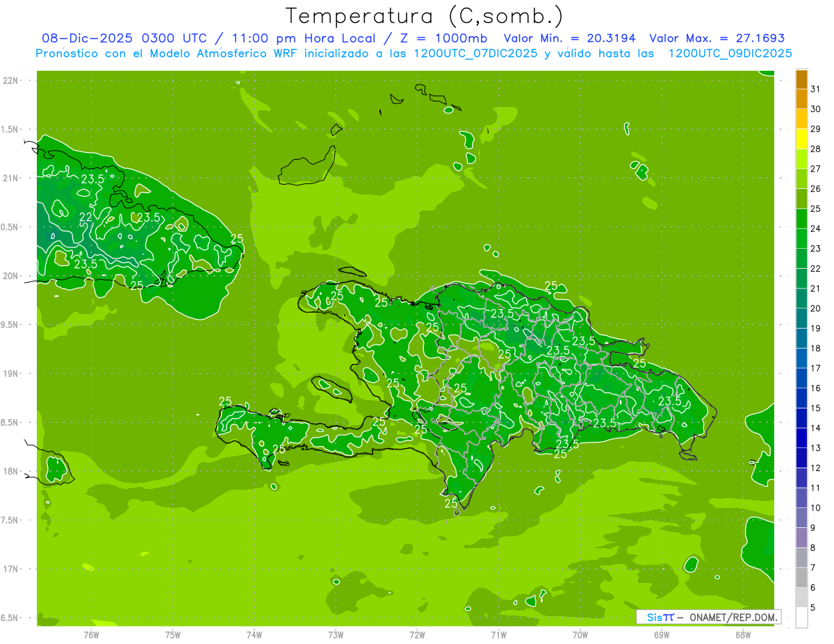Image resolution: width=834 pixels, height=644 pixels.
Task: Select the green swatch between 24 and 25
Action: (x=801, y=219)
